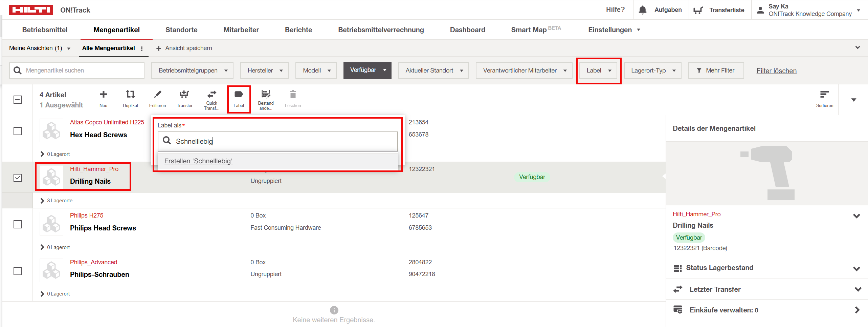This screenshot has width=868, height=327.
Task: Switch to the Standorte tab
Action: pos(181,30)
